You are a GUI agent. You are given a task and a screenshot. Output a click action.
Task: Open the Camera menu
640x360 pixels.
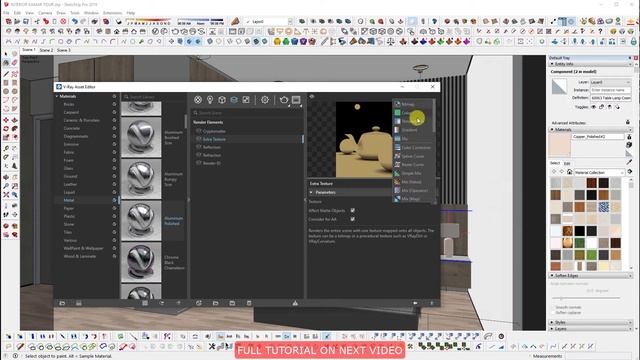click(x=45, y=13)
